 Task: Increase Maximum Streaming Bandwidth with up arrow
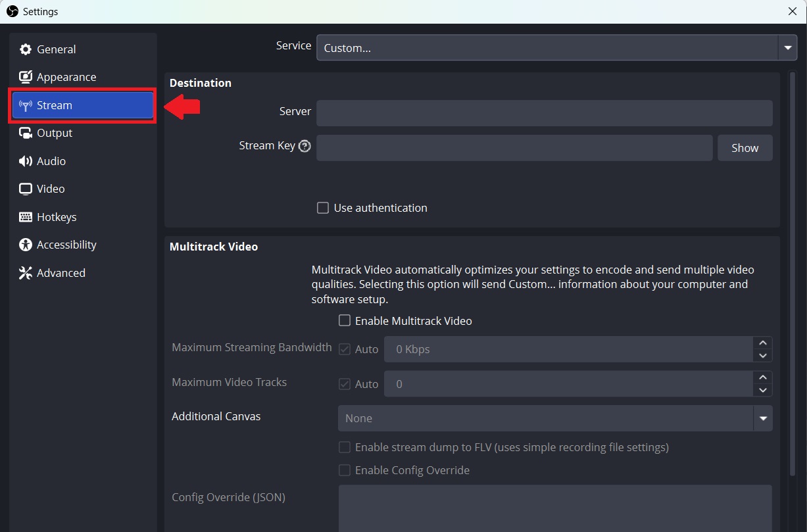[762, 343]
